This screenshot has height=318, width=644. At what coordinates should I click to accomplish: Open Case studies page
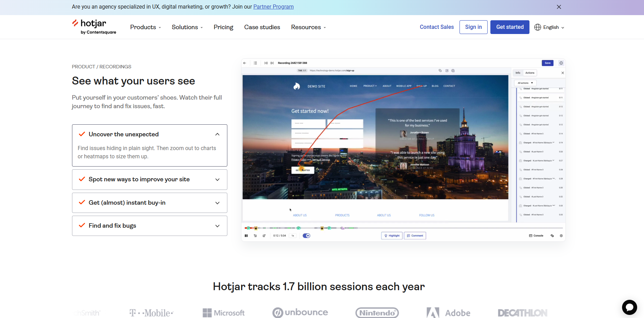pos(262,27)
